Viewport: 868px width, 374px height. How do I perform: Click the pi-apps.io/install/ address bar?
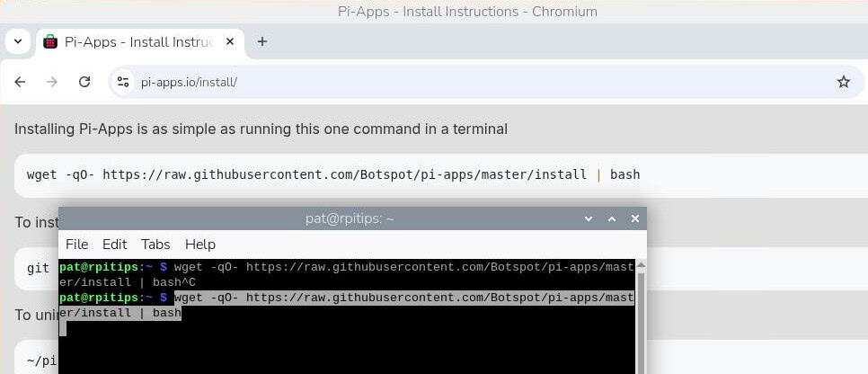[449, 82]
